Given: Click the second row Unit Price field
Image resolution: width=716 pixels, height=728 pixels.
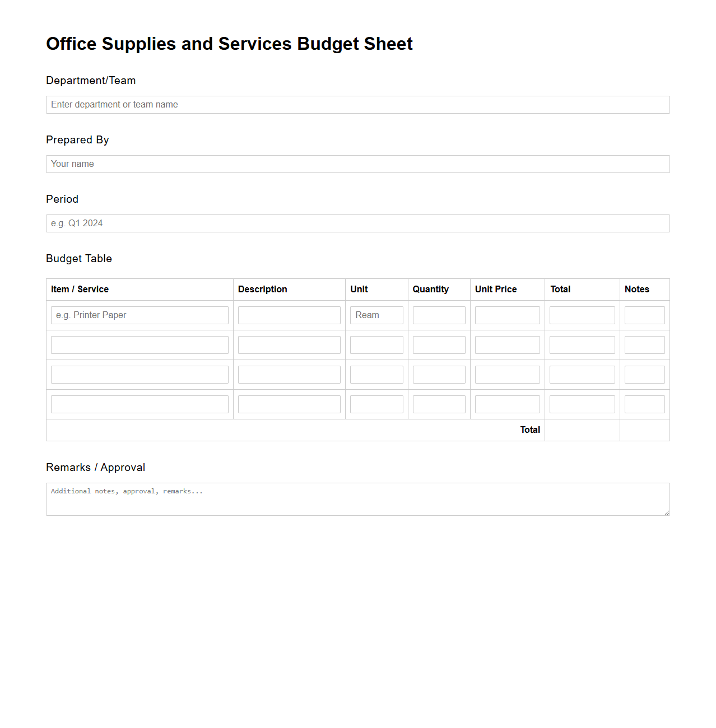Looking at the screenshot, I should click(x=507, y=344).
